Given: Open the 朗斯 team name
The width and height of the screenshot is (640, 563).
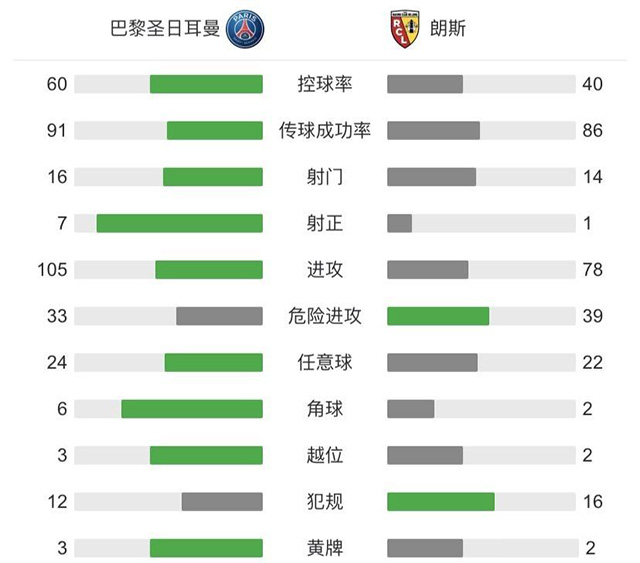Looking at the screenshot, I should click(x=449, y=30).
